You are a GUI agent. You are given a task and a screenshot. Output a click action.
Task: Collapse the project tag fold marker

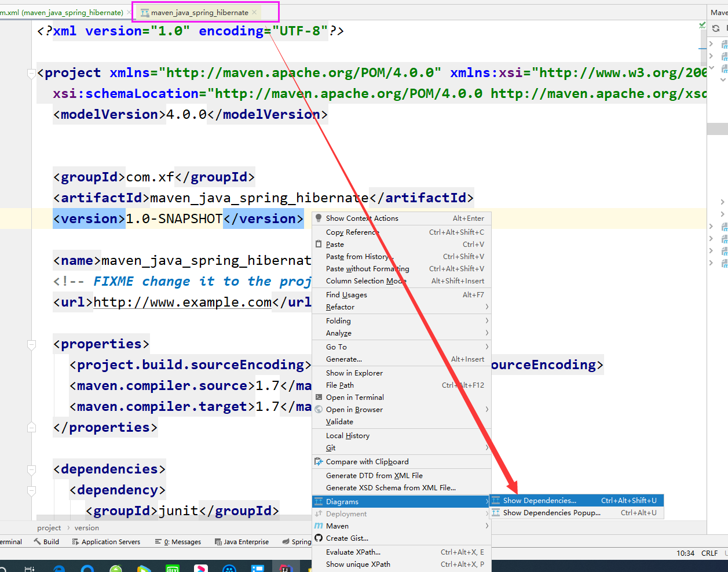(x=31, y=74)
